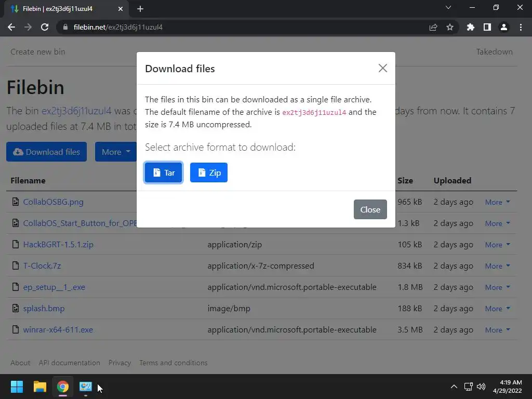The width and height of the screenshot is (532, 399).
Task: Select the Filebin browser tab
Action: click(66, 9)
